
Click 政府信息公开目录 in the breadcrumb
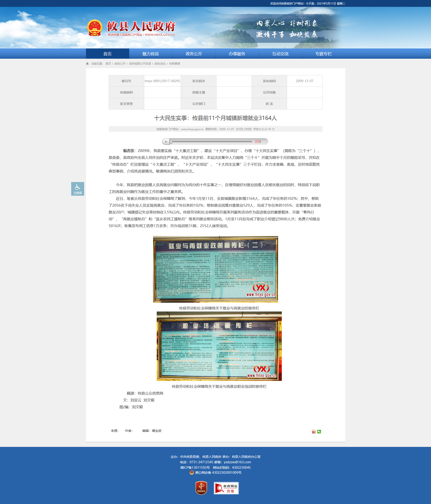(140, 64)
